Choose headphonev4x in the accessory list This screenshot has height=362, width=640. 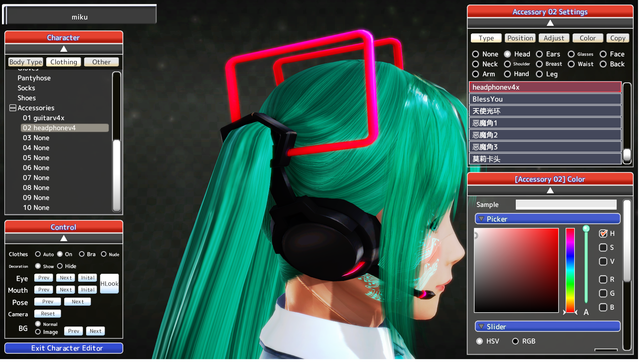coord(545,87)
